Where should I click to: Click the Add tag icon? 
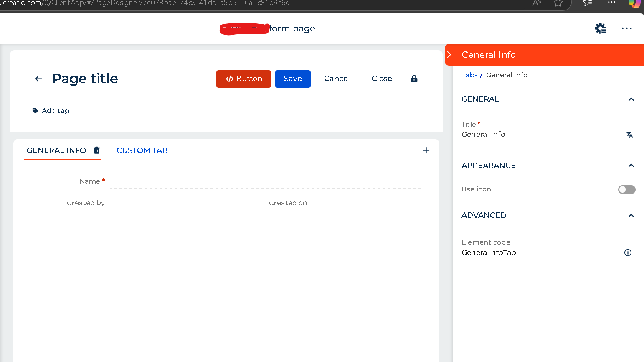point(35,110)
